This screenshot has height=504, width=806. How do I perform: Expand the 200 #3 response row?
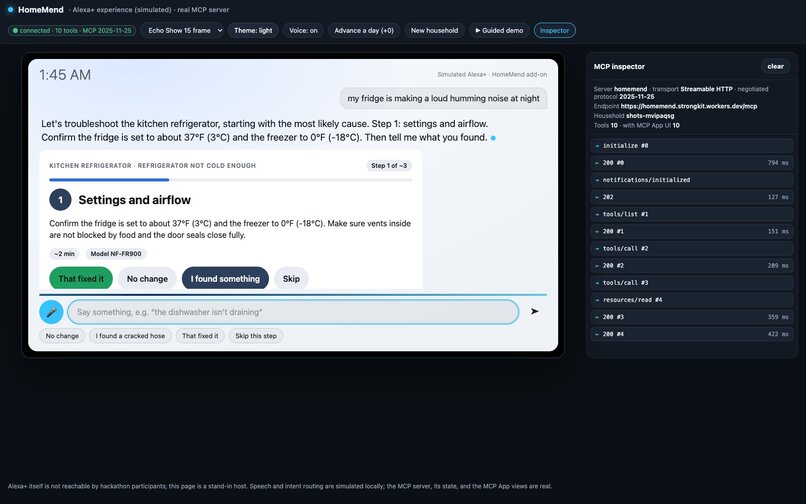click(x=692, y=317)
